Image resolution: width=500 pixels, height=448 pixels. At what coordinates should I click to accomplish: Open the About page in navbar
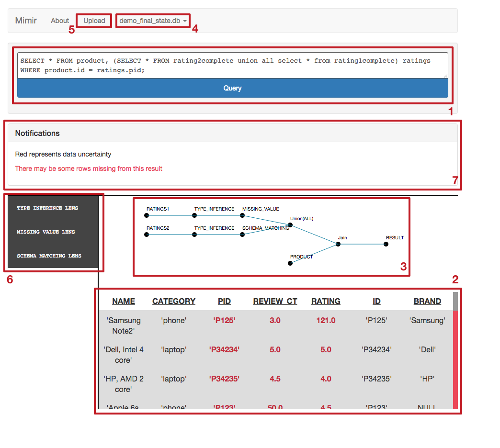60,21
